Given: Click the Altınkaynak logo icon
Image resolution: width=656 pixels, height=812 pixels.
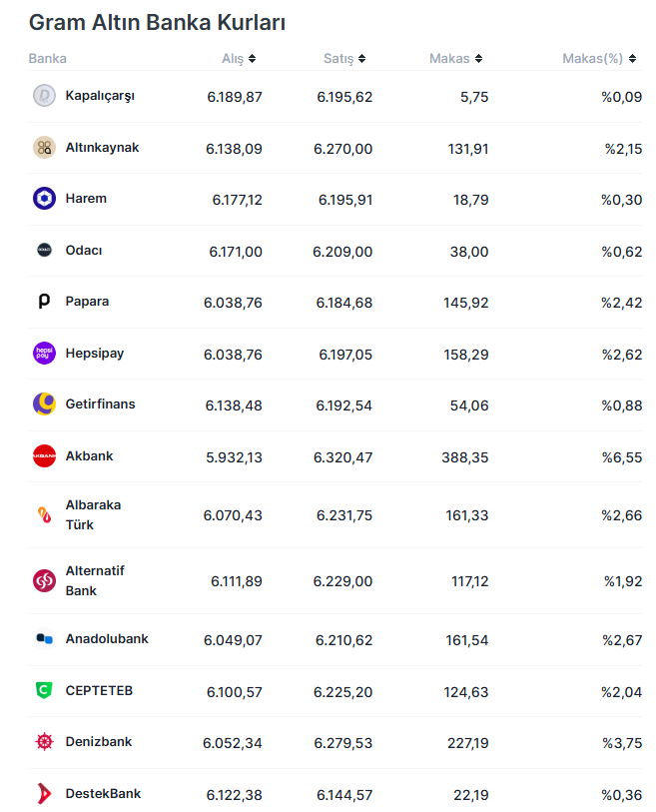Looking at the screenshot, I should point(44,148).
